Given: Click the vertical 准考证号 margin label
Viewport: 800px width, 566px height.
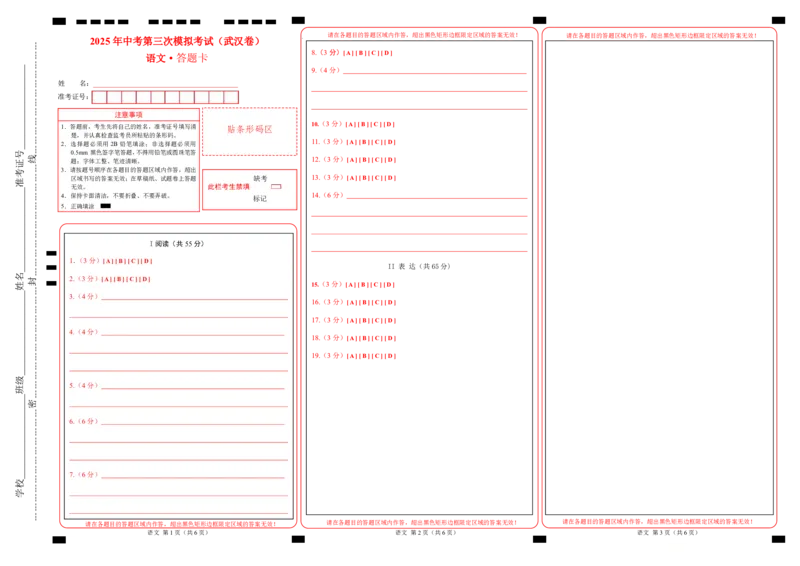Looking at the screenshot, I should pyautogui.click(x=19, y=168).
